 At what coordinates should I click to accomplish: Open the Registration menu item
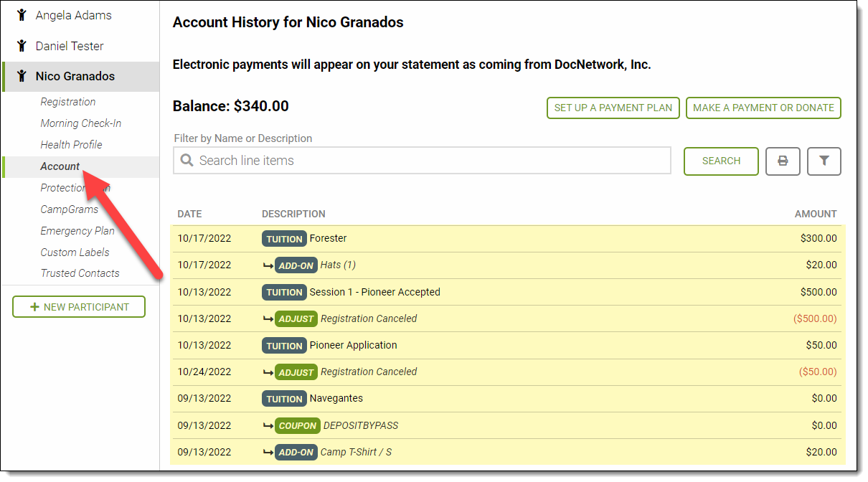tap(68, 102)
